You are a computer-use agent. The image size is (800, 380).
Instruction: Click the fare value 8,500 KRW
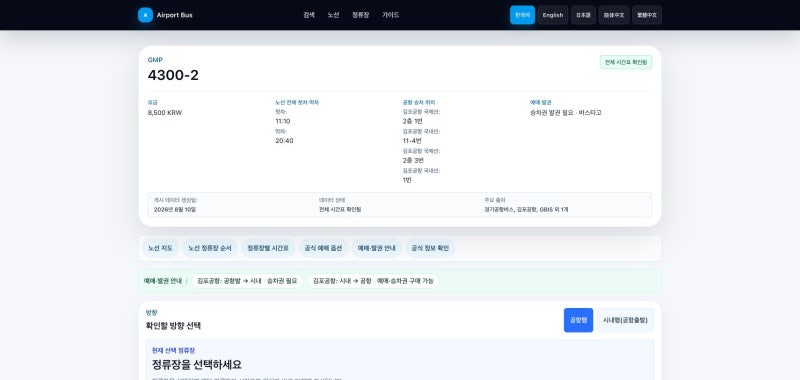click(165, 113)
